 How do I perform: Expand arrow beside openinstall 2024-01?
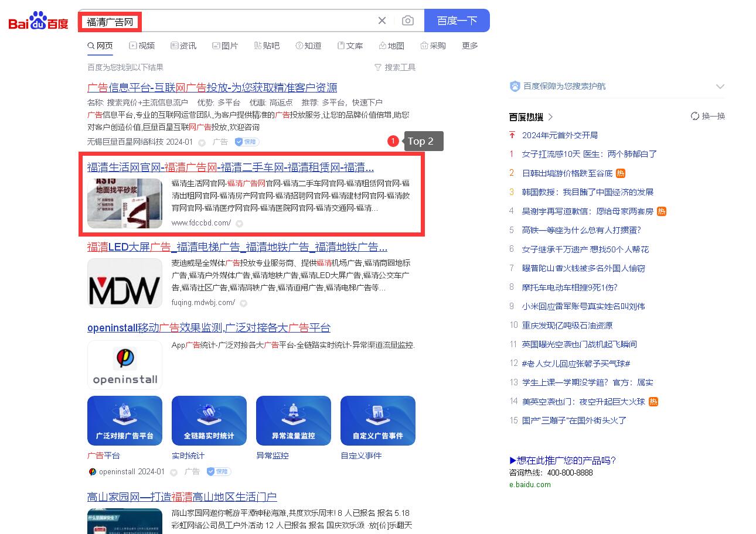point(174,472)
